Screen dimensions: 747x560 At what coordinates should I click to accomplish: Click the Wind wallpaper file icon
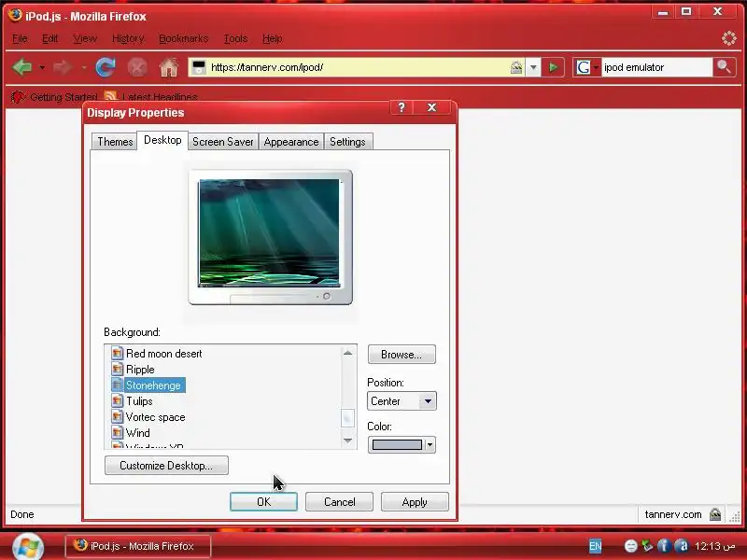pos(118,432)
